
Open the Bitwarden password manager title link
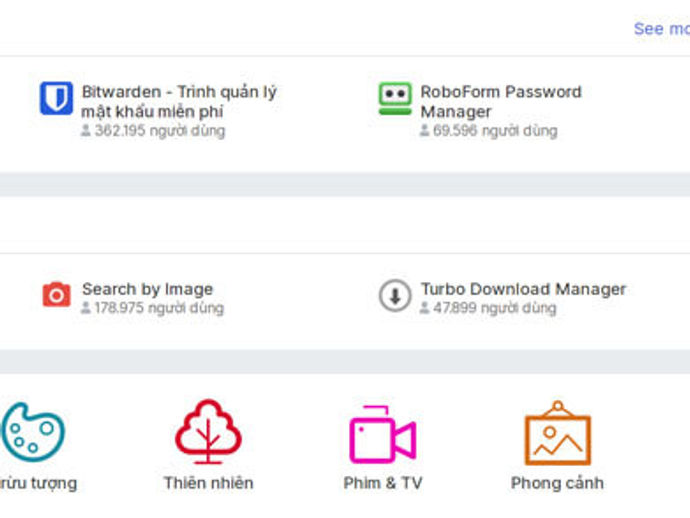[x=179, y=102]
